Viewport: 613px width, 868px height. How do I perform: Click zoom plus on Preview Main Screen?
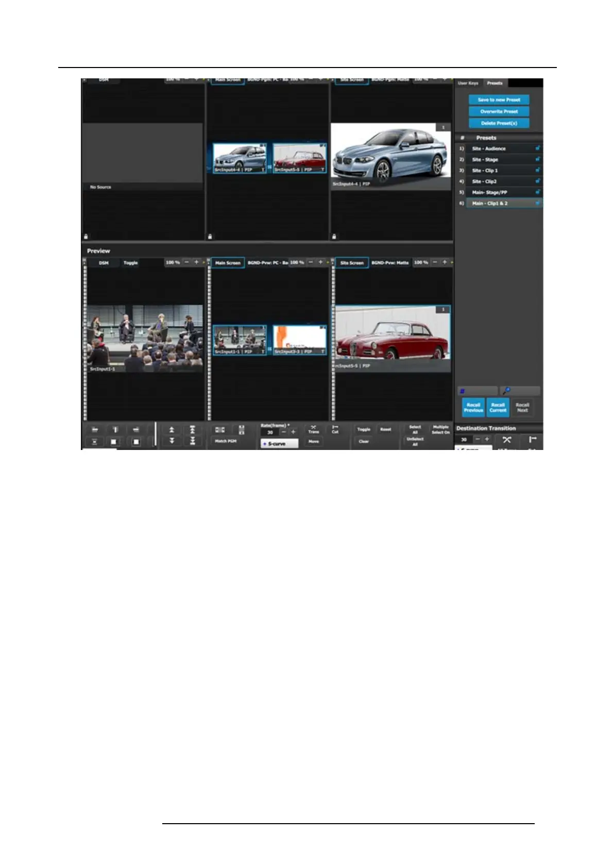[320, 262]
